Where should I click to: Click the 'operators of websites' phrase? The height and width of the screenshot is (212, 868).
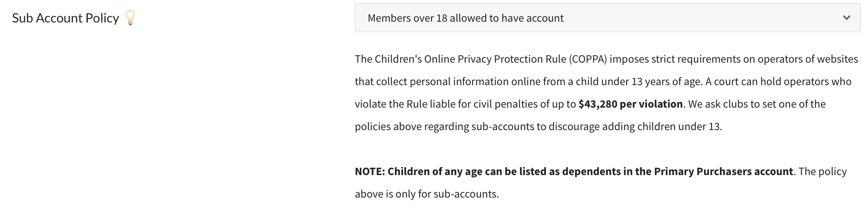point(808,59)
